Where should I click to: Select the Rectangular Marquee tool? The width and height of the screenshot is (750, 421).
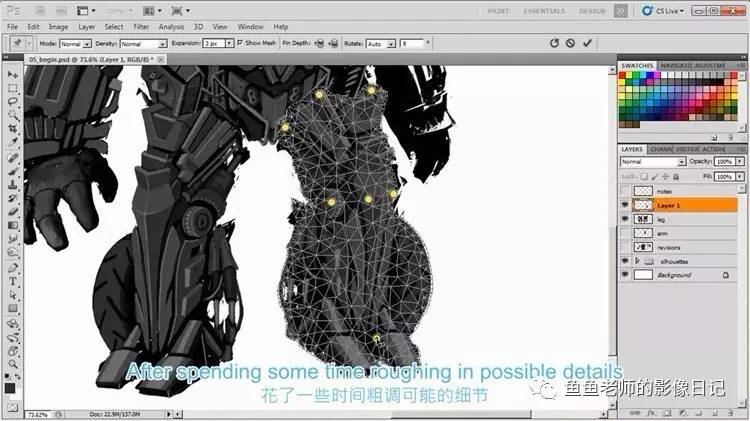(12, 88)
